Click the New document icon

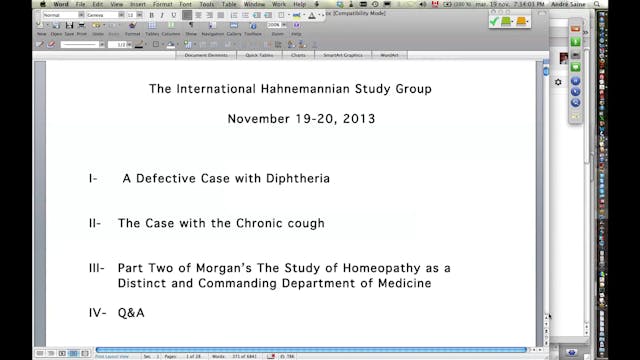click(x=41, y=26)
